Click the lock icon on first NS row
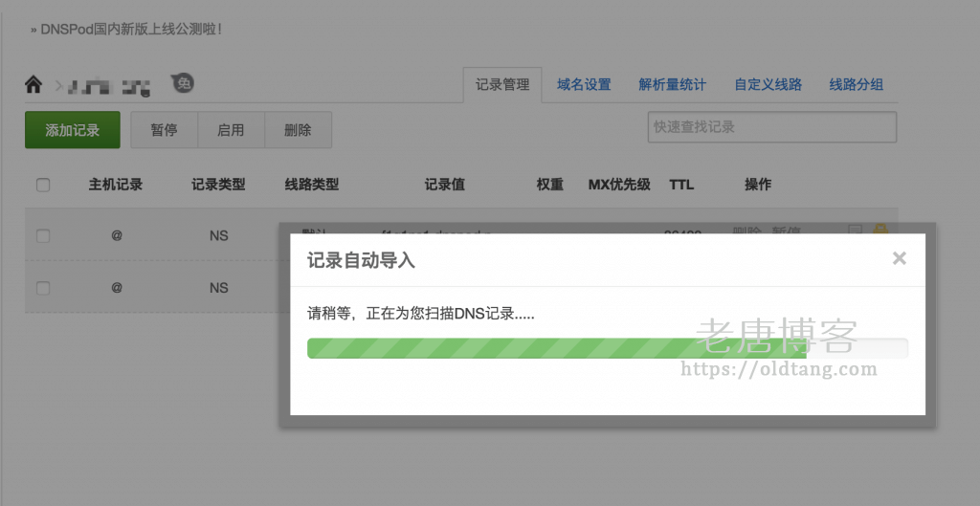Image resolution: width=980 pixels, height=506 pixels. tap(880, 230)
